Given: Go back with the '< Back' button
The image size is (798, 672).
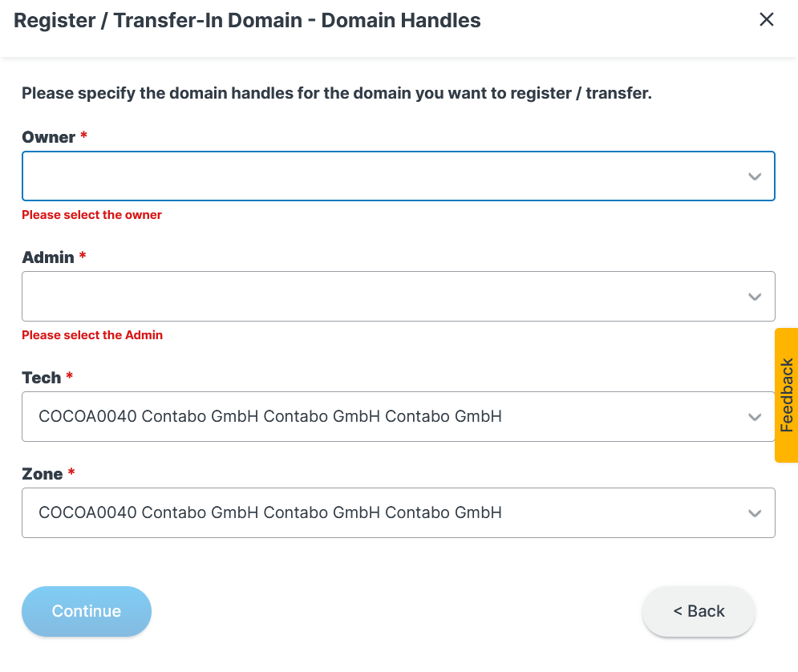Looking at the screenshot, I should [699, 611].
